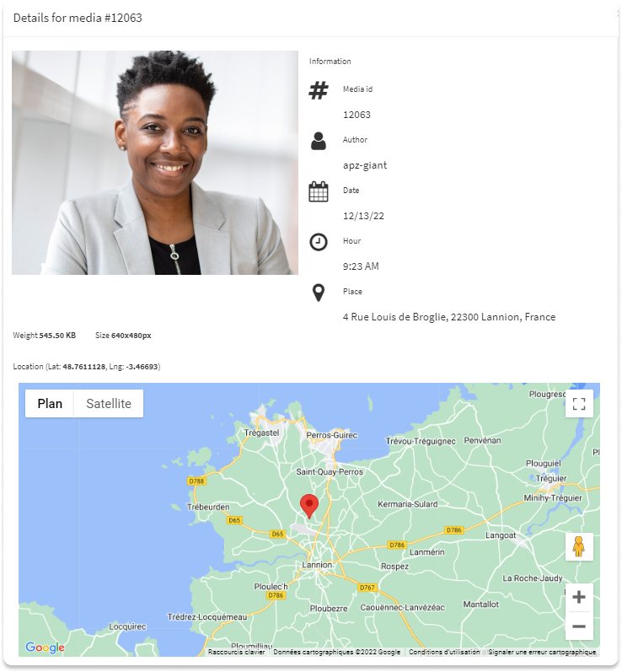This screenshot has width=622, height=672.
Task: Click the hashtag Media id icon
Action: pos(319,90)
